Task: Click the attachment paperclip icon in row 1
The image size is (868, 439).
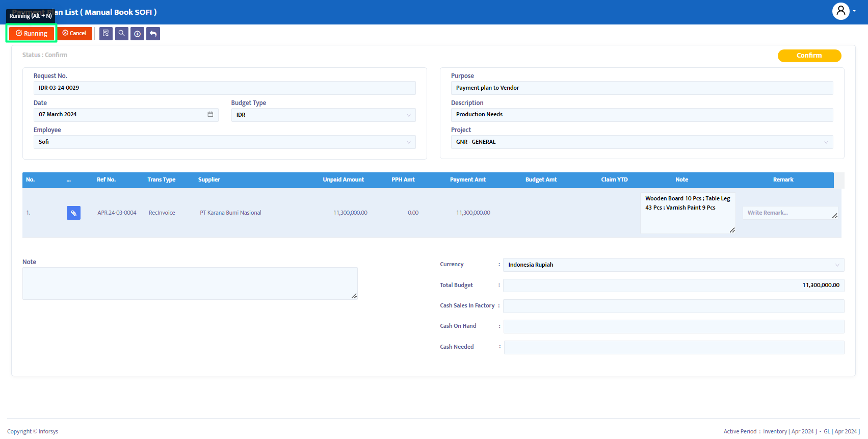Action: 73,213
